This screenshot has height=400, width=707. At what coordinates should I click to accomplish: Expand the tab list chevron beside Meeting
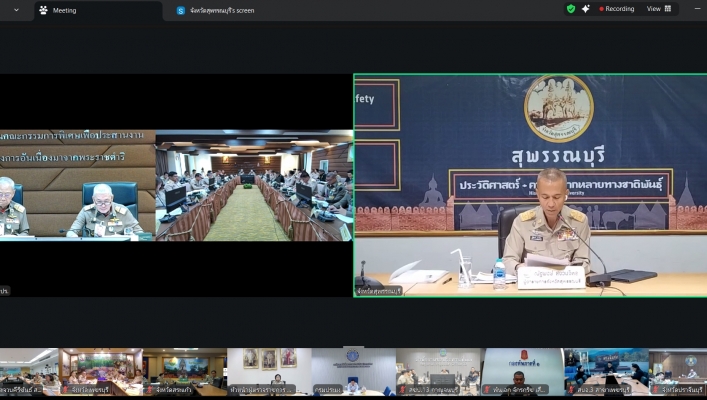pos(16,10)
